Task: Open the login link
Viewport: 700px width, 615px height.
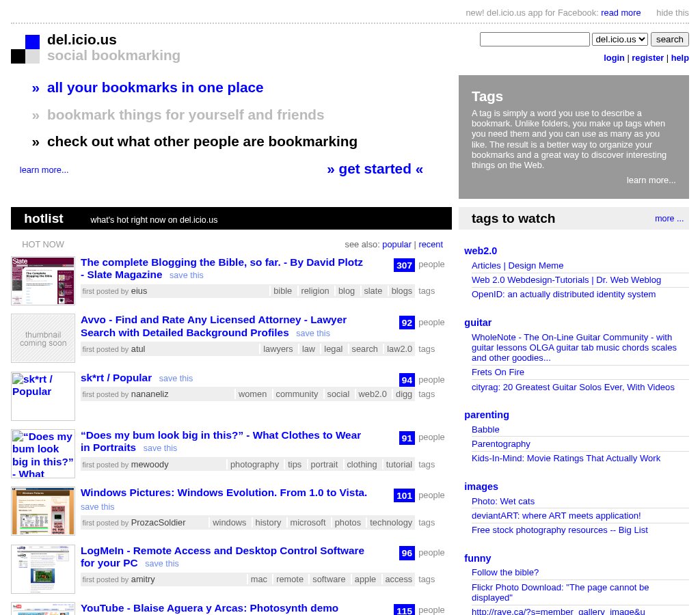Action: coord(614,58)
